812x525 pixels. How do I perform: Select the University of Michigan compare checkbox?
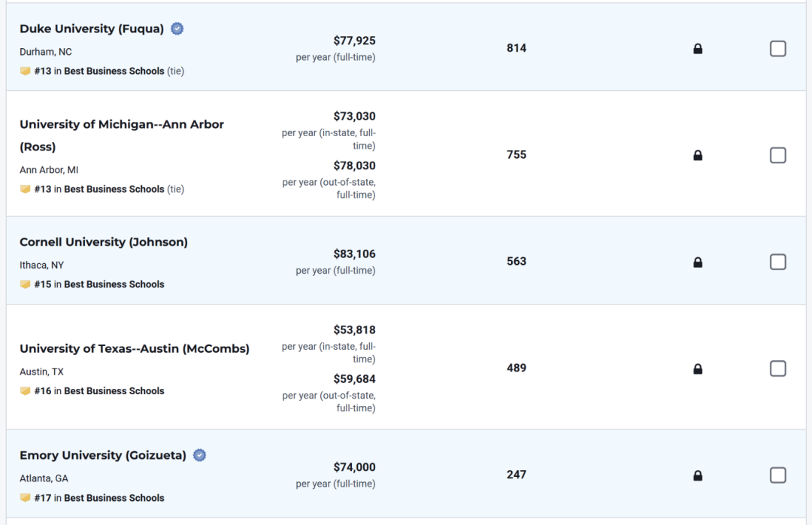click(x=778, y=156)
